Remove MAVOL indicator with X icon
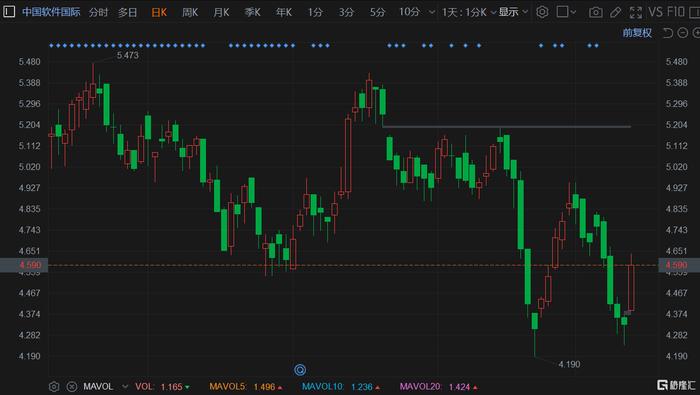700x395 pixels. pyautogui.click(x=71, y=387)
